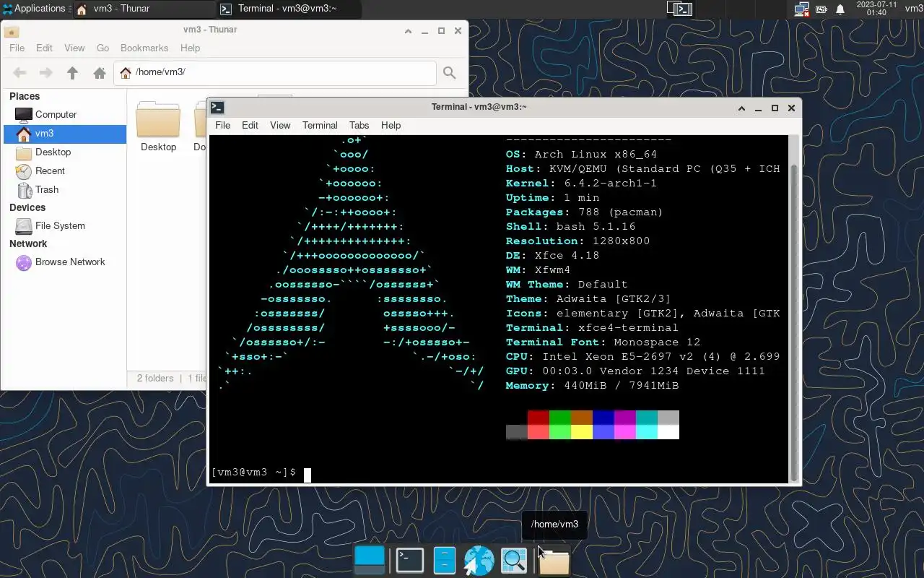
Task: Click the green color block in neofetch
Action: [x=559, y=418]
